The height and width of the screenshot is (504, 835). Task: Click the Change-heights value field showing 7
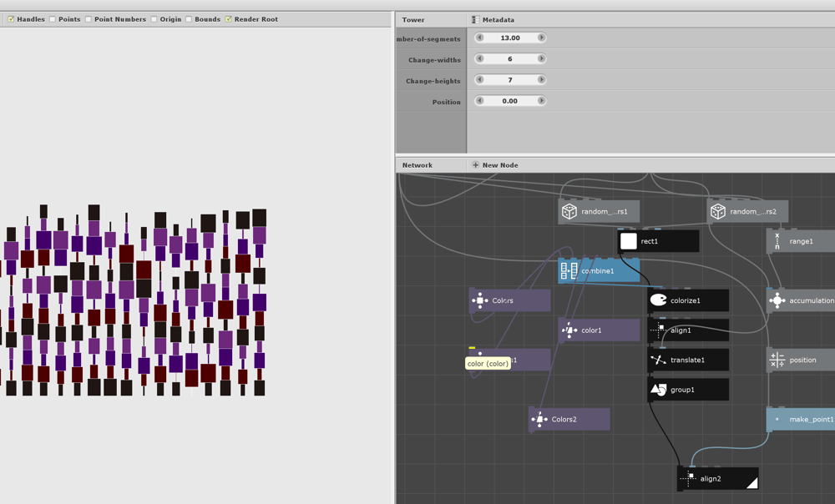510,80
